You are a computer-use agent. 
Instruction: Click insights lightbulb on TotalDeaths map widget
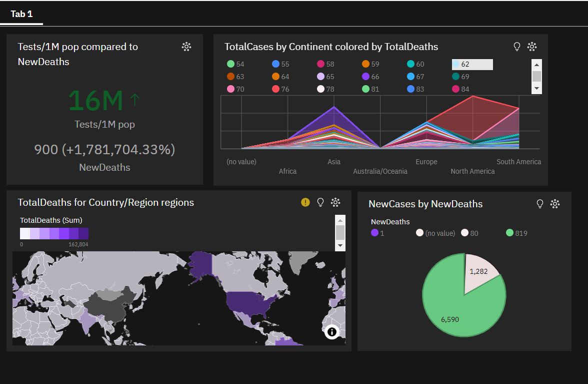320,202
